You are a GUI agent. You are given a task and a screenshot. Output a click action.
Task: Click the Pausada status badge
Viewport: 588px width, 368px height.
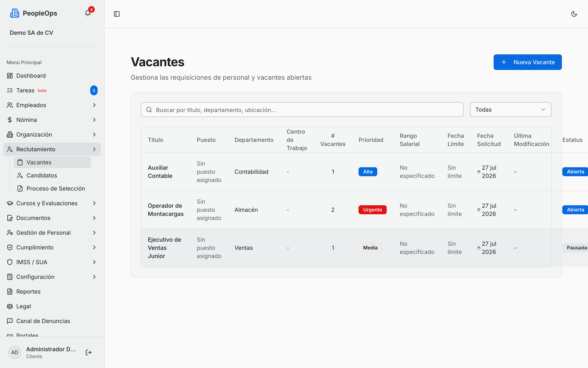[x=575, y=248]
